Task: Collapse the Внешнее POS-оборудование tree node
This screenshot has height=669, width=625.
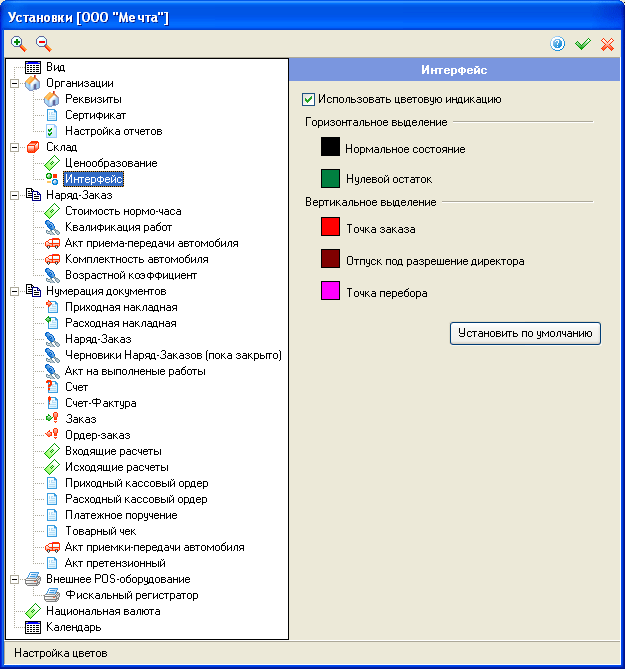Action: coord(15,579)
